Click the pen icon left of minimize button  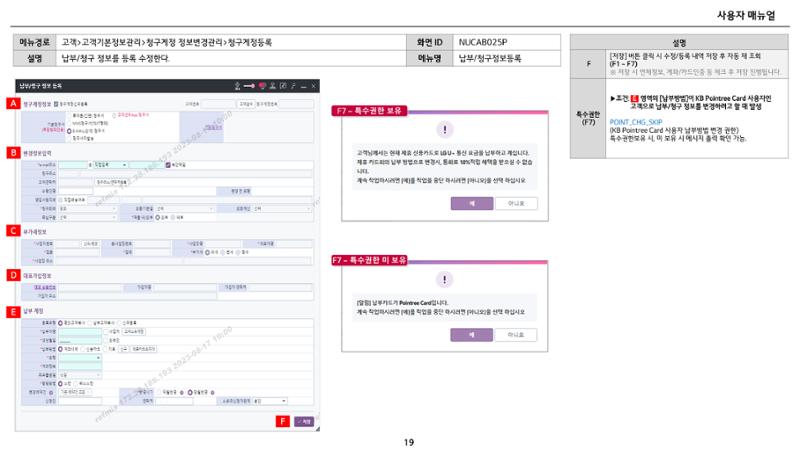293,86
